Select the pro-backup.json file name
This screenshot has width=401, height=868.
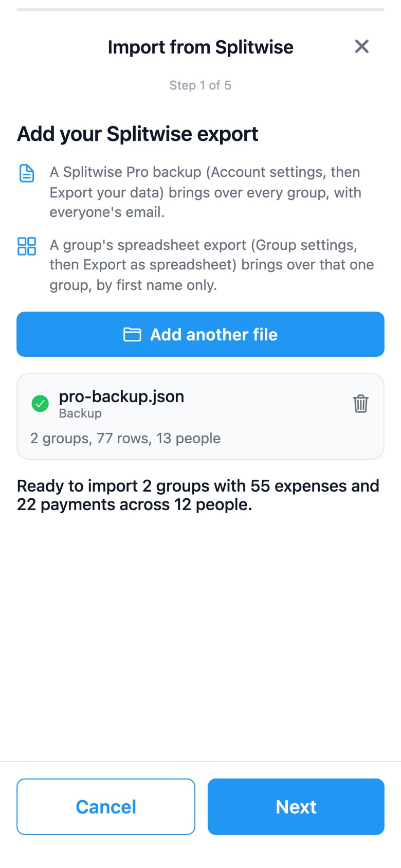[x=121, y=396]
